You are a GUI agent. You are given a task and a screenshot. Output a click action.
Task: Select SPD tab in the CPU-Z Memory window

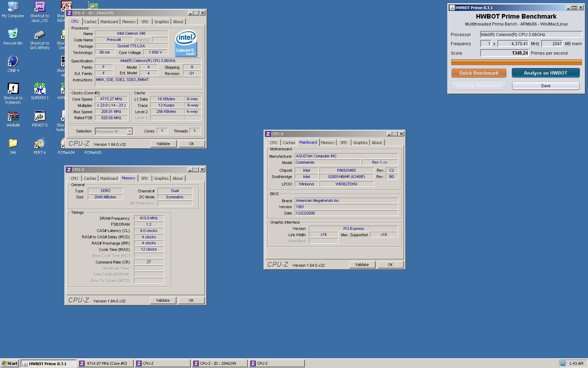pyautogui.click(x=145, y=178)
